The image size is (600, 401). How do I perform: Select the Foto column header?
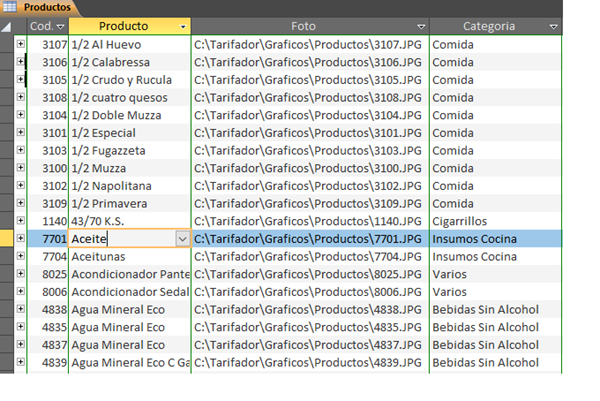click(303, 26)
